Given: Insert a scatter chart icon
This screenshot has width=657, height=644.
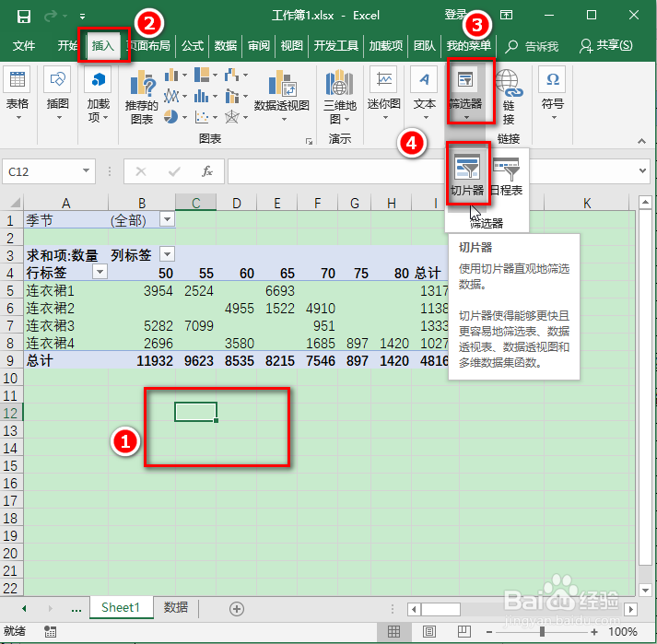Looking at the screenshot, I should pyautogui.click(x=202, y=117).
